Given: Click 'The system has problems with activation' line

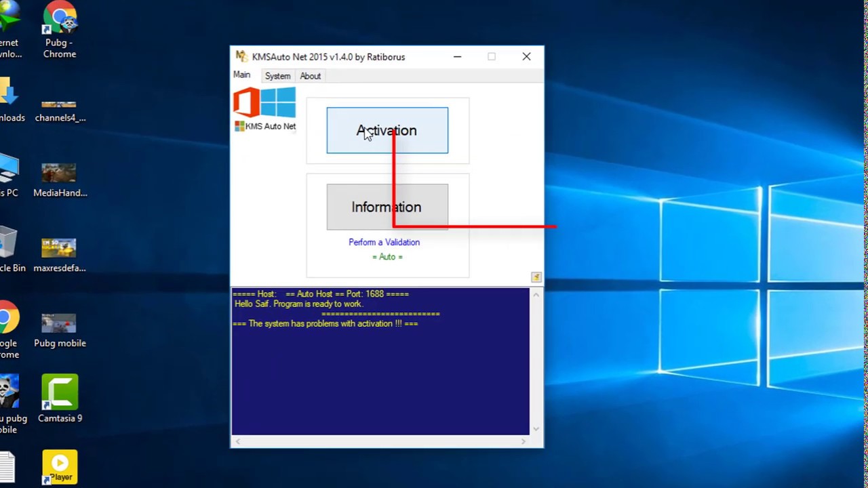Looking at the screenshot, I should tap(325, 324).
